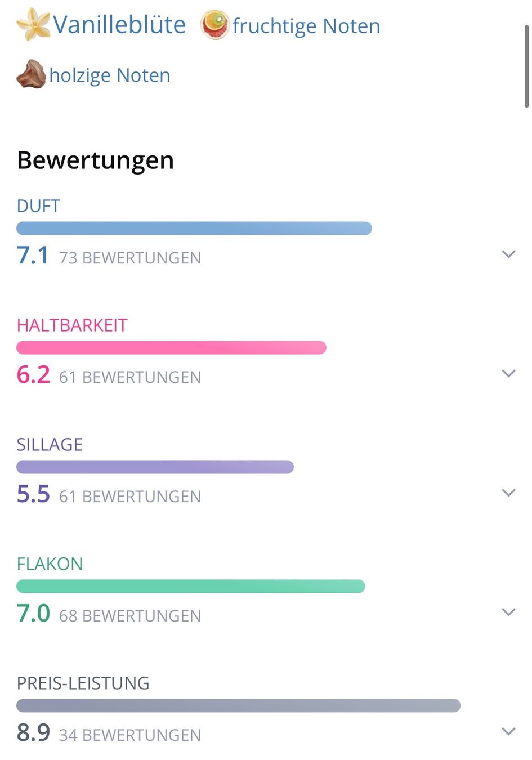Viewport: 532px width, 760px height.
Task: Expand the Preis-Leistung rating chevron
Action: pyautogui.click(x=508, y=731)
